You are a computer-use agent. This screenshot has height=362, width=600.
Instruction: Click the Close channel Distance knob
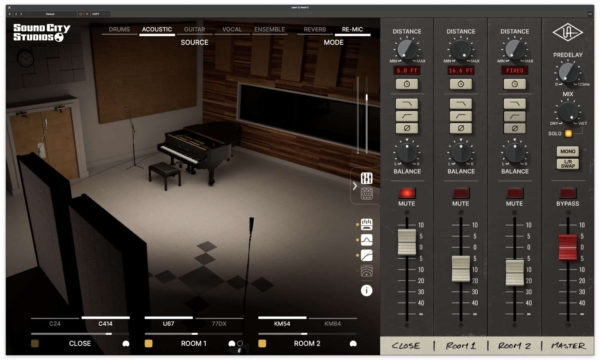[x=407, y=49]
